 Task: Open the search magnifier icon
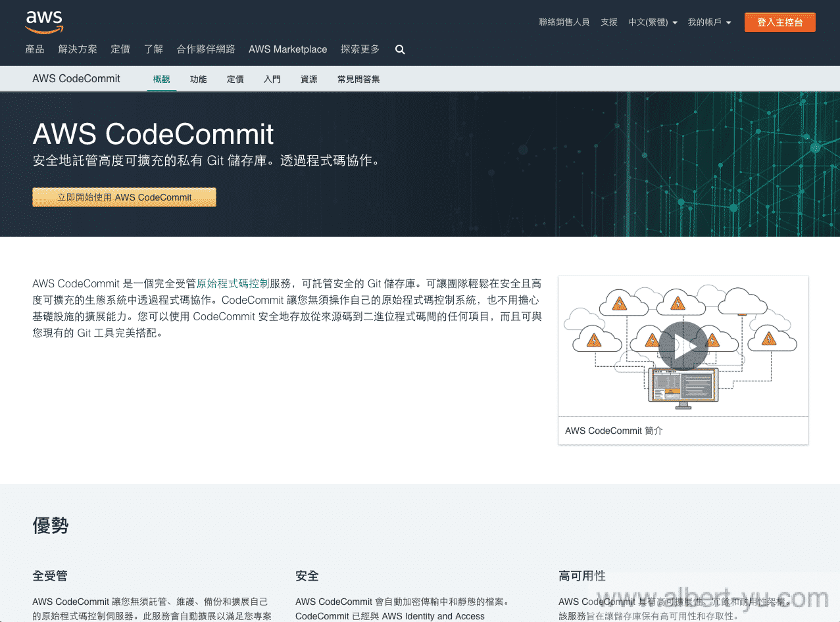click(x=400, y=49)
